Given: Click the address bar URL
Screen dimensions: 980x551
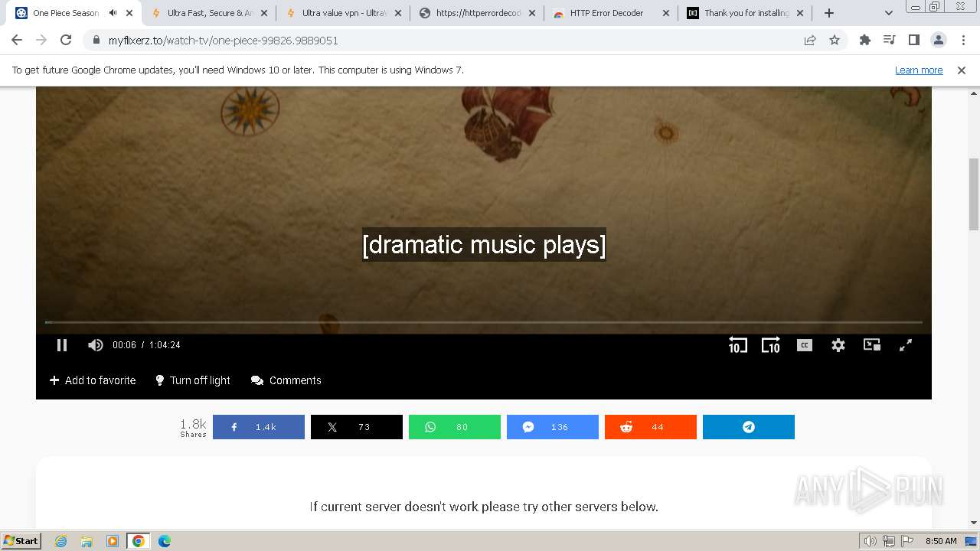Looking at the screenshot, I should [x=224, y=41].
